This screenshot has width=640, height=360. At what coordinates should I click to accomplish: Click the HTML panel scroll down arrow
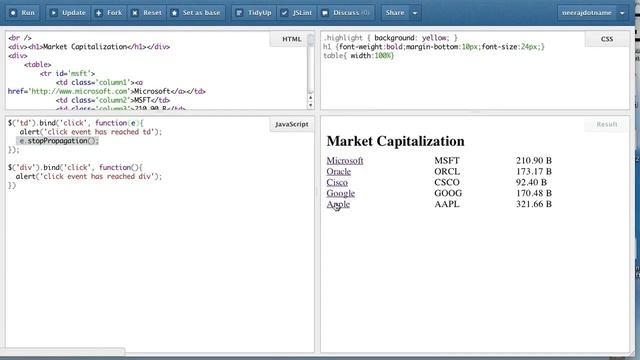tap(311, 105)
